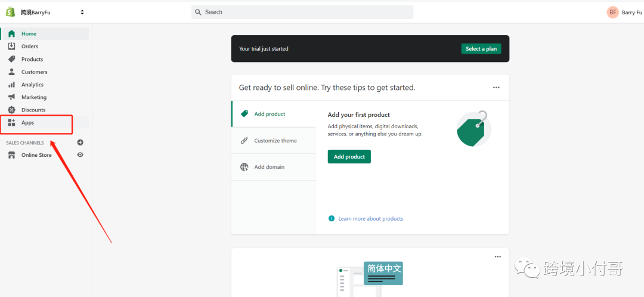Open the language card three-dot menu
This screenshot has height=297, width=644.
498,256
